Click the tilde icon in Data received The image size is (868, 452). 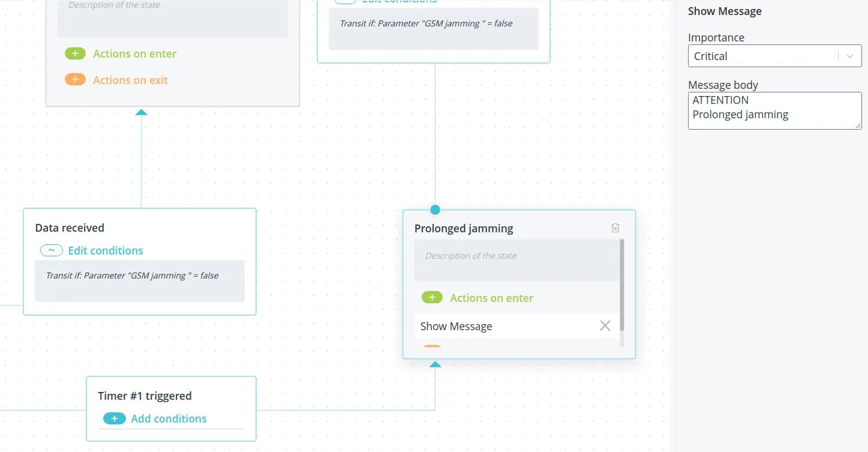[x=52, y=250]
